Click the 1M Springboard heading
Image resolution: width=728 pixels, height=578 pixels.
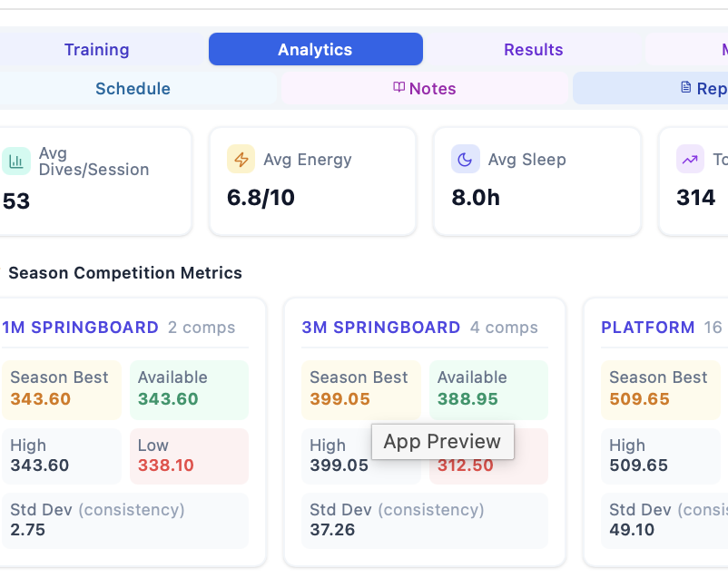(x=80, y=328)
